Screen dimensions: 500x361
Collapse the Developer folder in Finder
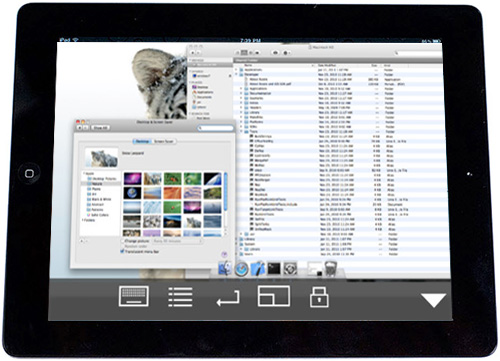[237, 75]
